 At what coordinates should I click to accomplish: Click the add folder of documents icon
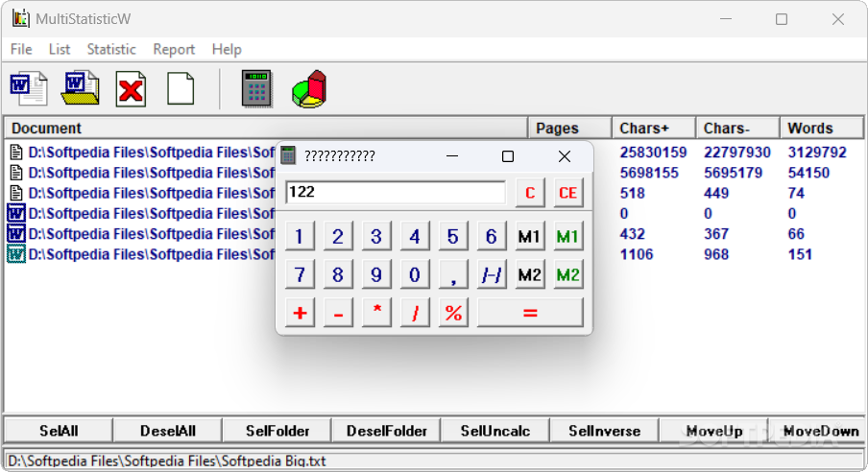[x=80, y=88]
